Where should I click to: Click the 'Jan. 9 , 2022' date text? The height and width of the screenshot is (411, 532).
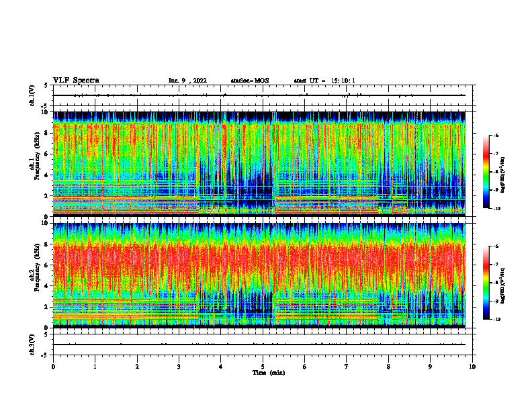click(187, 81)
